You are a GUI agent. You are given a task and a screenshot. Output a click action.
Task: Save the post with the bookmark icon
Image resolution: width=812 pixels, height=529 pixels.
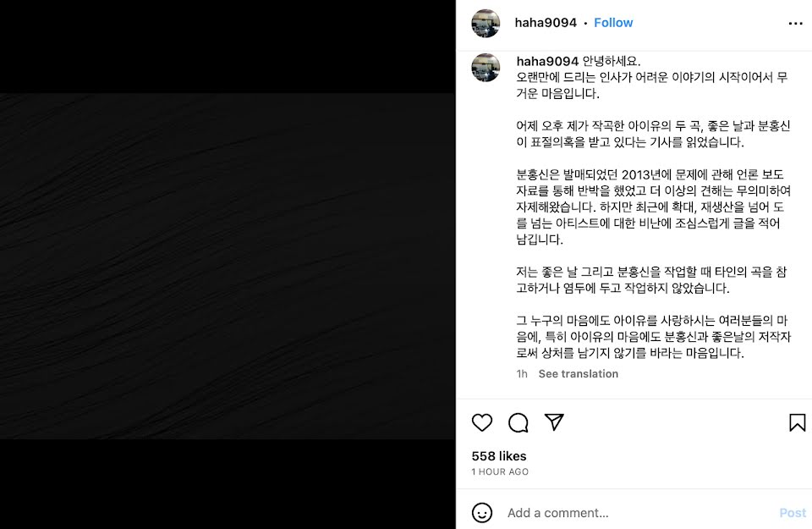(x=797, y=423)
